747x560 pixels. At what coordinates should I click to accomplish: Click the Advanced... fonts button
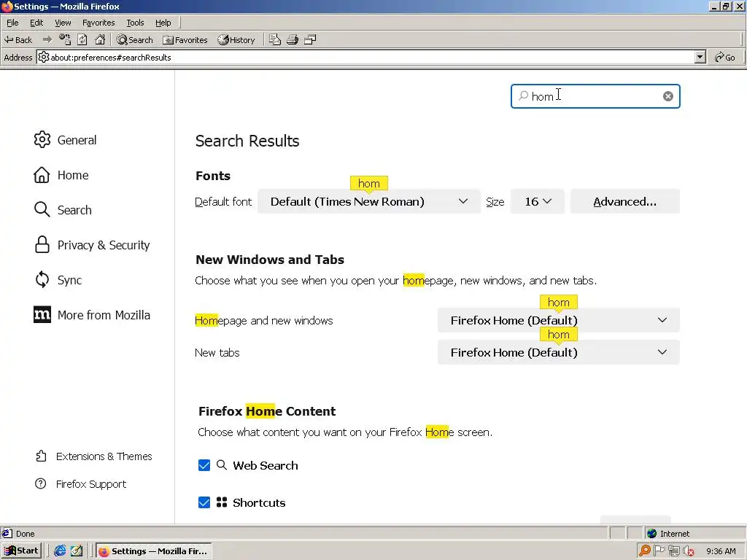click(625, 201)
